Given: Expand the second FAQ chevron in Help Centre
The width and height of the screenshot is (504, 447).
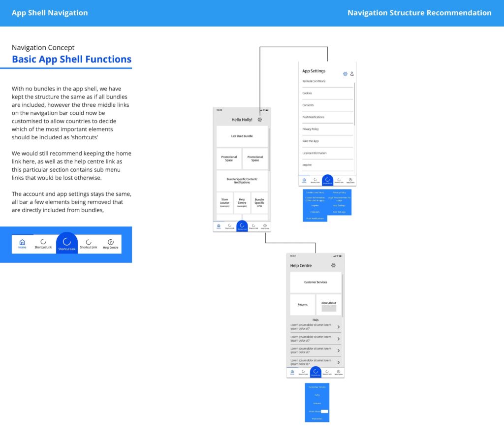Looking at the screenshot, I should point(338,339).
